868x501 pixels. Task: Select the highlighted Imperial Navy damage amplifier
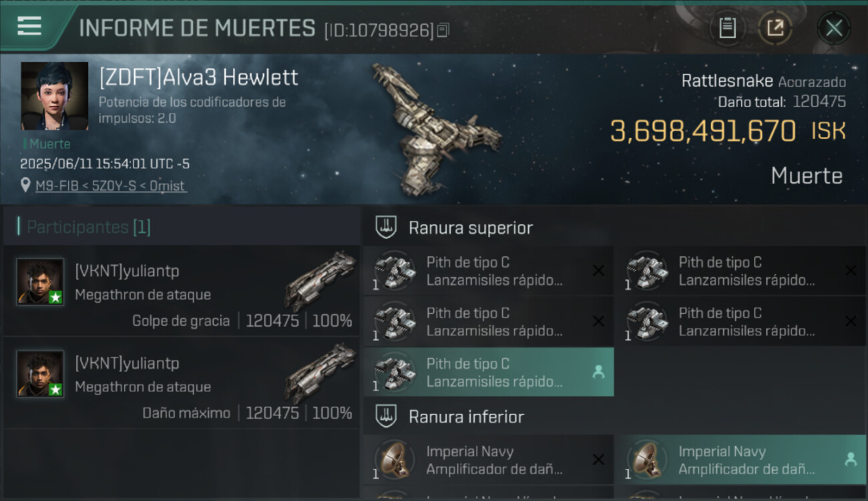point(740,460)
